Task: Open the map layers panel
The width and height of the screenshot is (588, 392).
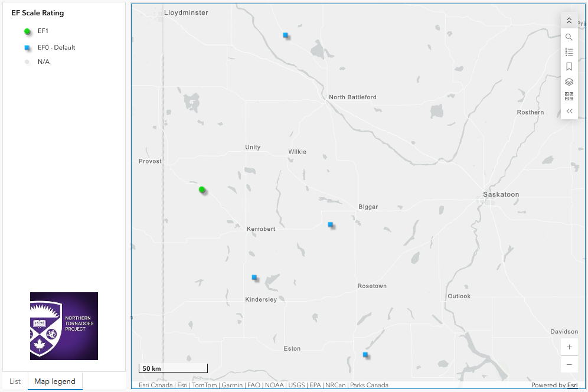Action: point(569,82)
